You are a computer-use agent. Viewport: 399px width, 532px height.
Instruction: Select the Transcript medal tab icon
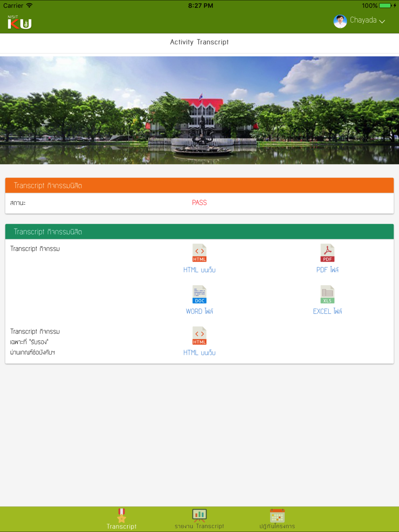coord(122,515)
